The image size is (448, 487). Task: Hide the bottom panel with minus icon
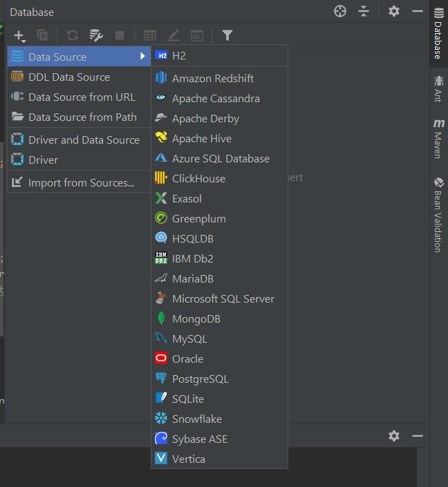coord(417,436)
